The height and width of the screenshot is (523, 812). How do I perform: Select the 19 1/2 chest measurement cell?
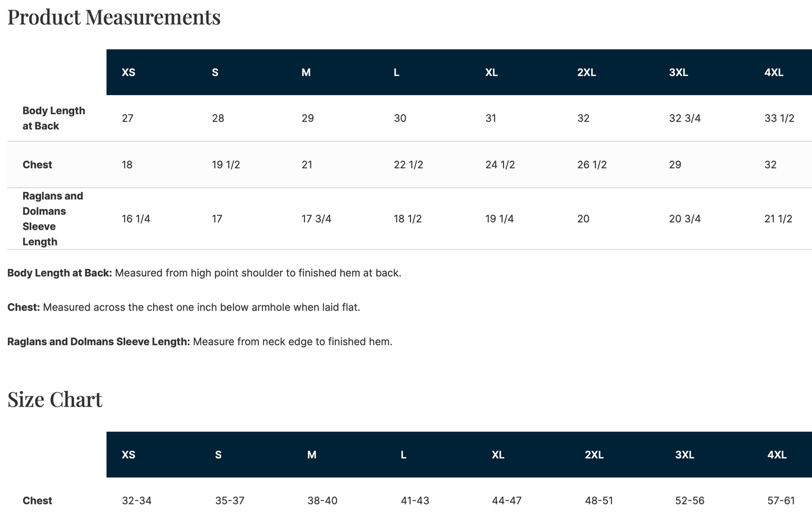[x=226, y=165]
